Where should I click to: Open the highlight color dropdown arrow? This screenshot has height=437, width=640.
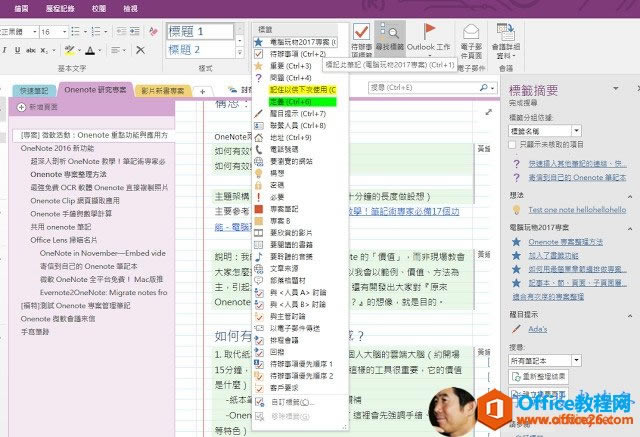(79, 50)
